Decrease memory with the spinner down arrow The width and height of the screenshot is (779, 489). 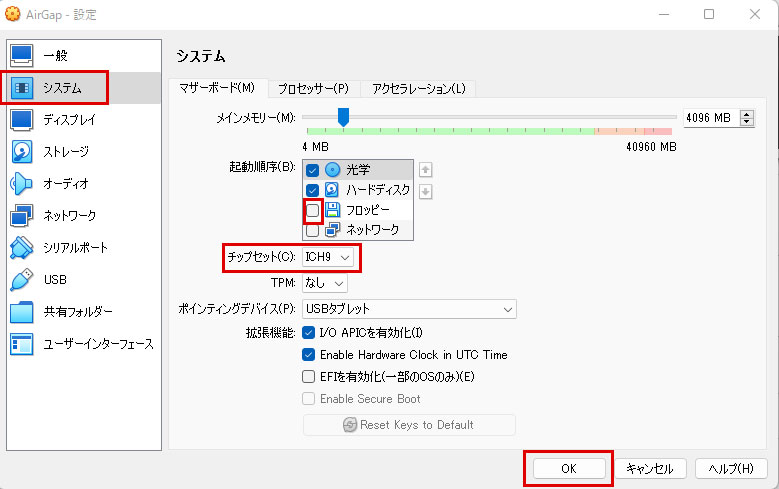[x=747, y=122]
